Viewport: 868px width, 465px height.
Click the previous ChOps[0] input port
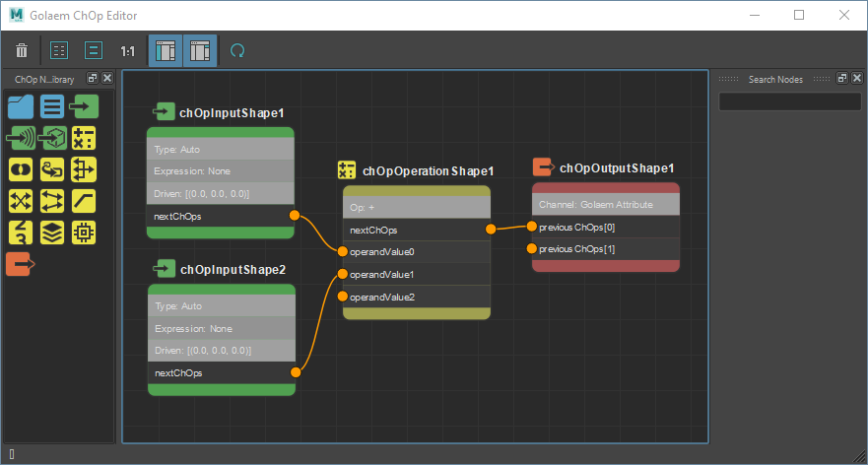532,226
